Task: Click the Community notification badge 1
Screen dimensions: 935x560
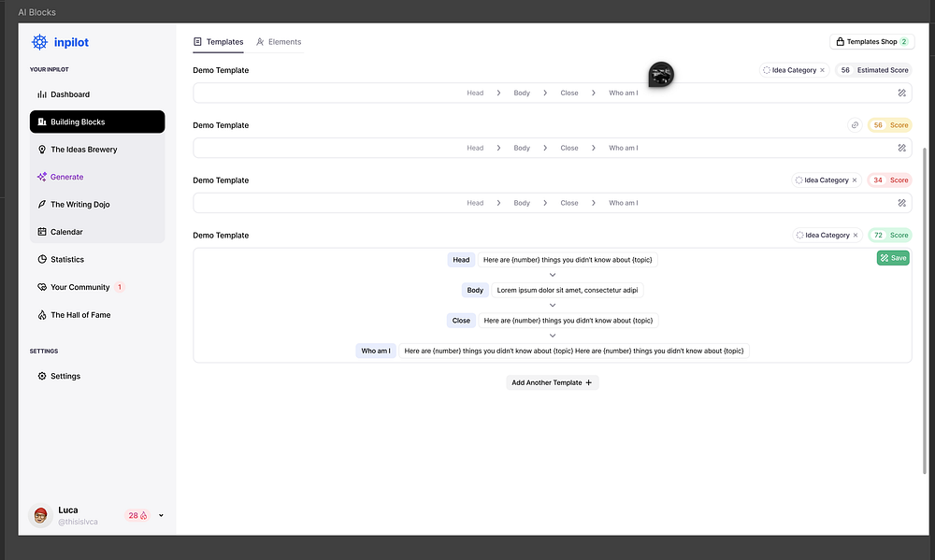Action: (120, 287)
